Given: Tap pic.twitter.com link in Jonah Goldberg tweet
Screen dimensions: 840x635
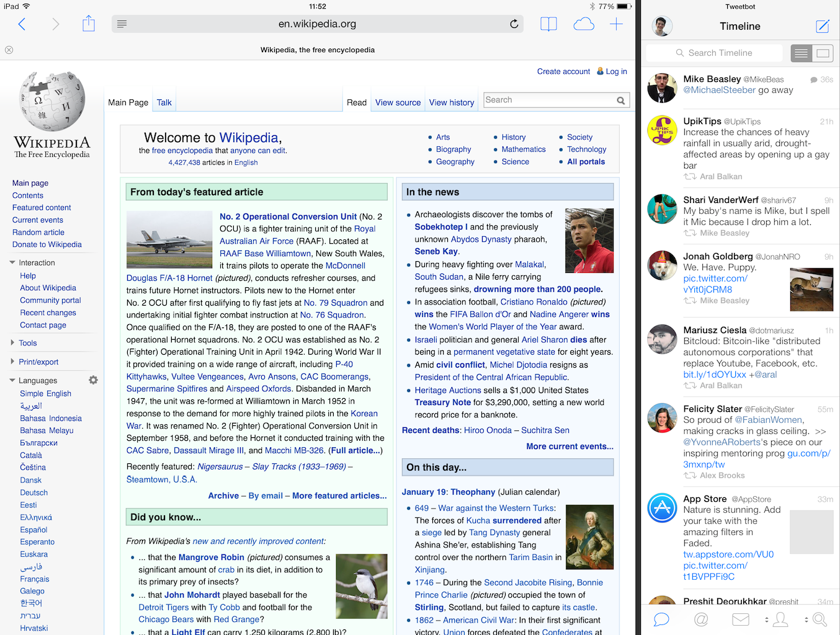Looking at the screenshot, I should click(715, 284).
